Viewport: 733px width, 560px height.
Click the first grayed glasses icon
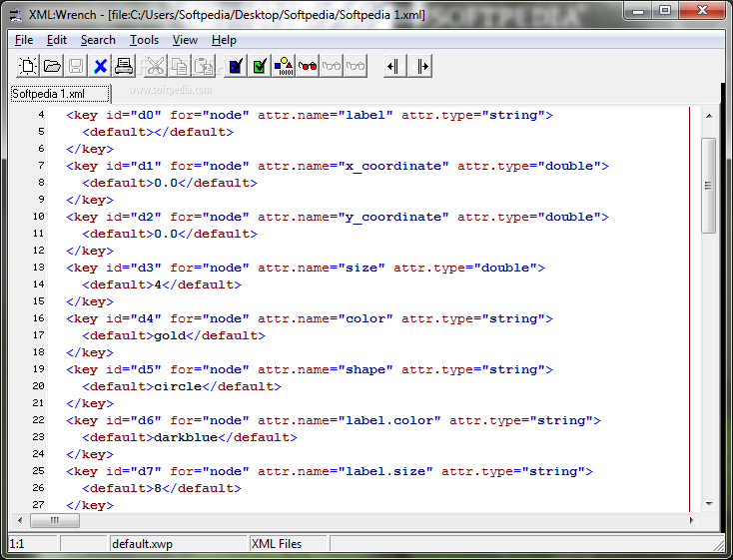332,66
